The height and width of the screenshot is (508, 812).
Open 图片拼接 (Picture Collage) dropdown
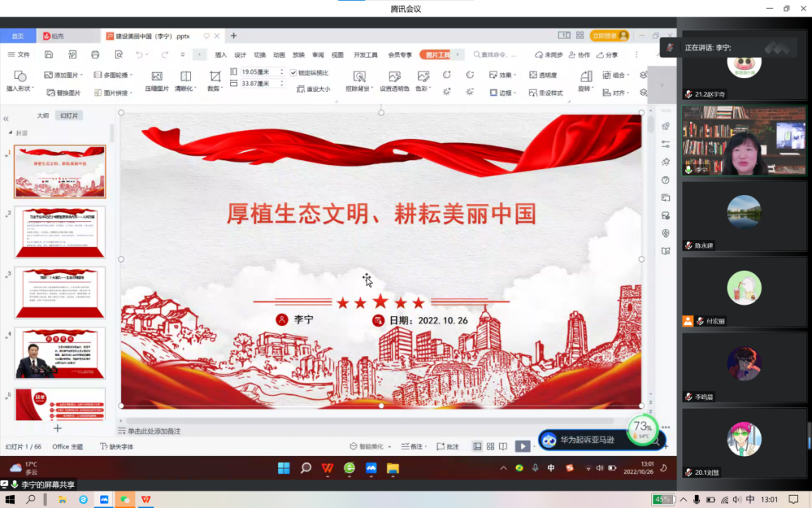(113, 93)
